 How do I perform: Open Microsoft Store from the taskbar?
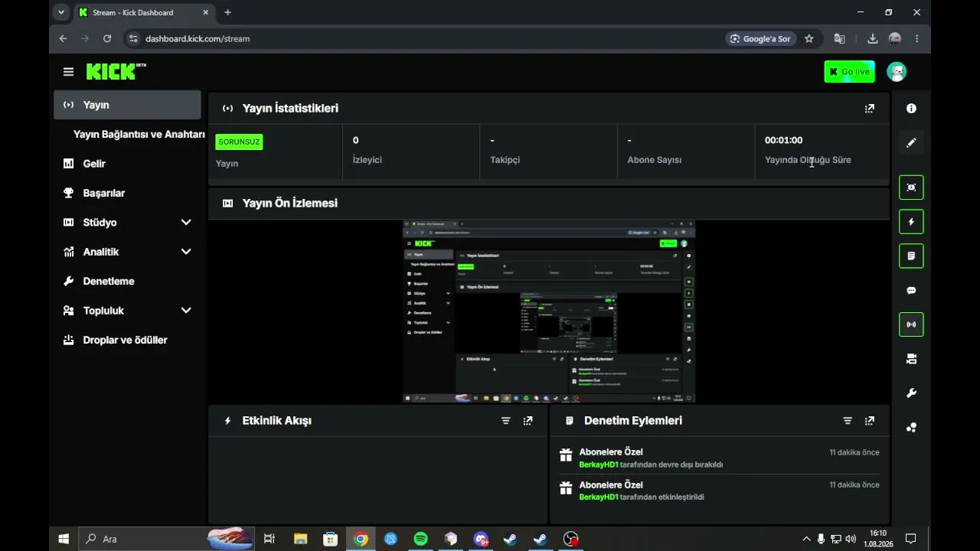[x=330, y=539]
